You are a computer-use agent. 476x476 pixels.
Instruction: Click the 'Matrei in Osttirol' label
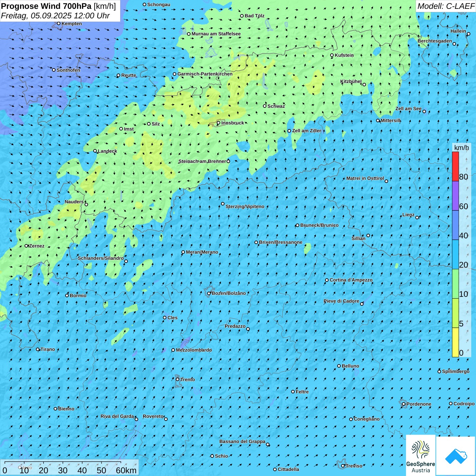coord(365,178)
